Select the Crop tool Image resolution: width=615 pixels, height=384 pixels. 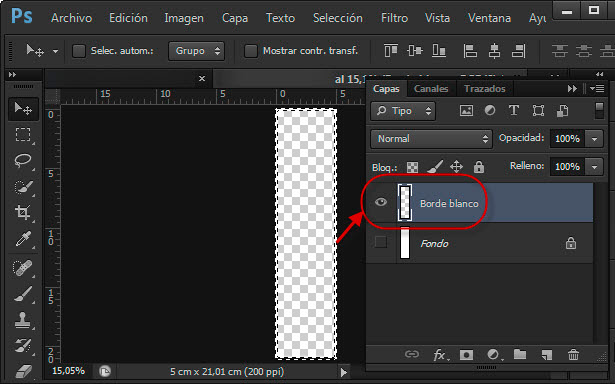[23, 213]
